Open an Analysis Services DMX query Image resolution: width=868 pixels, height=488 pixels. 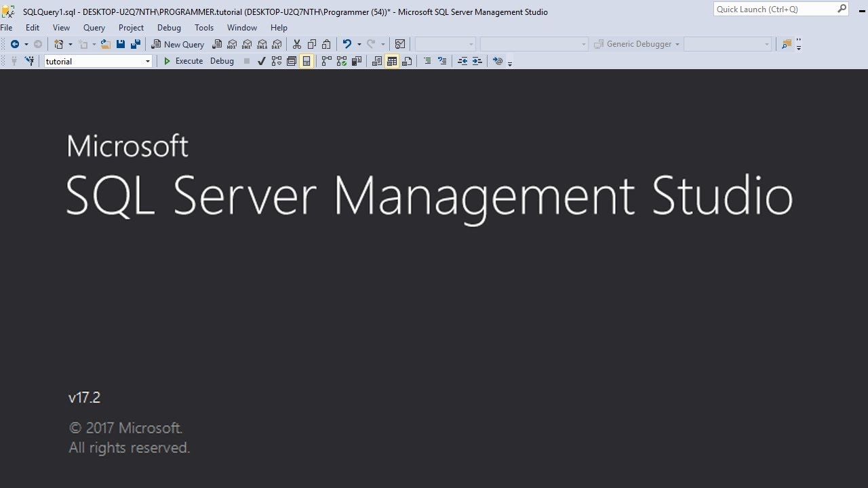tap(247, 44)
